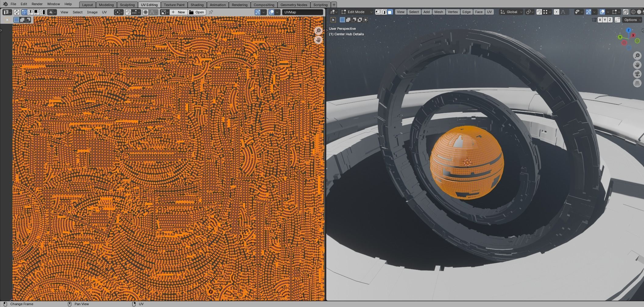The image size is (644, 307).
Task: Add a new workspace with plus button
Action: coord(334,5)
